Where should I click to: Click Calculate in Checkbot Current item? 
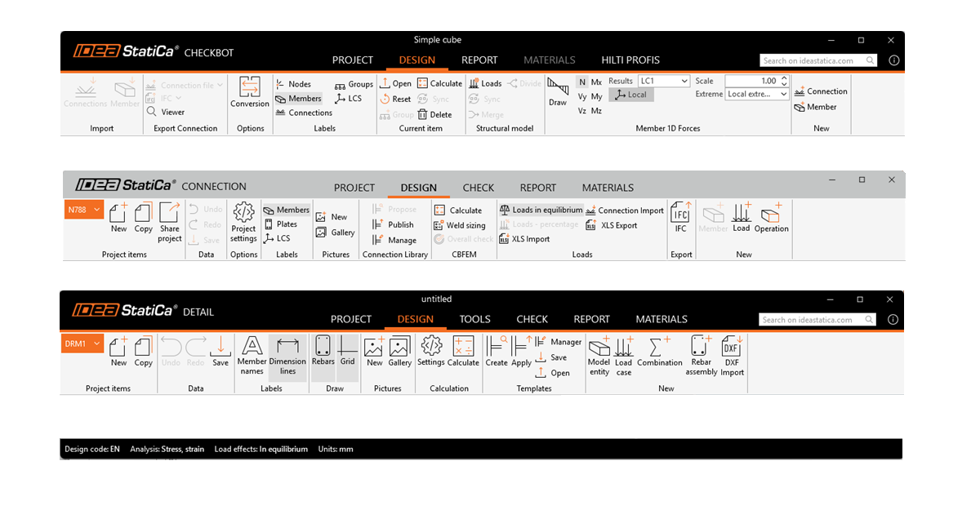click(x=439, y=83)
